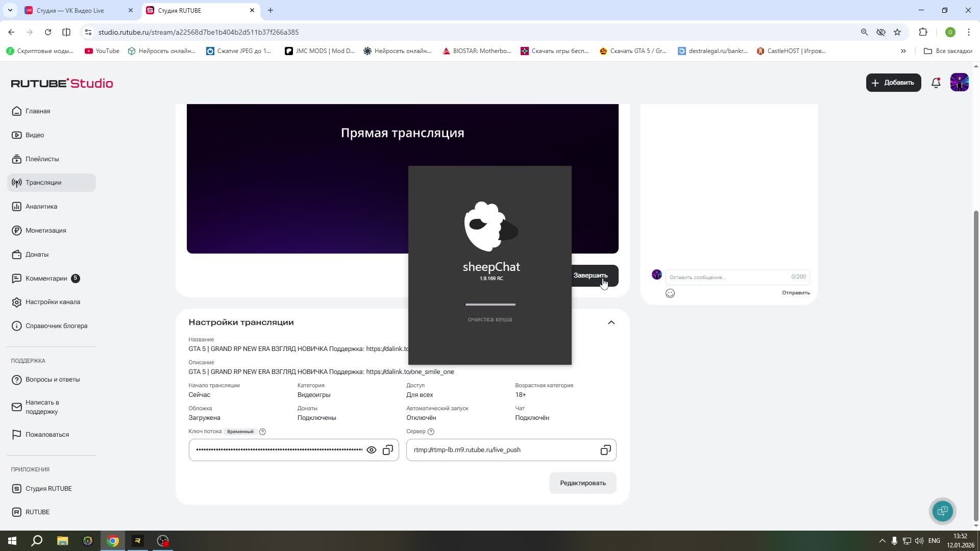Open the emoji picker in chat

670,293
